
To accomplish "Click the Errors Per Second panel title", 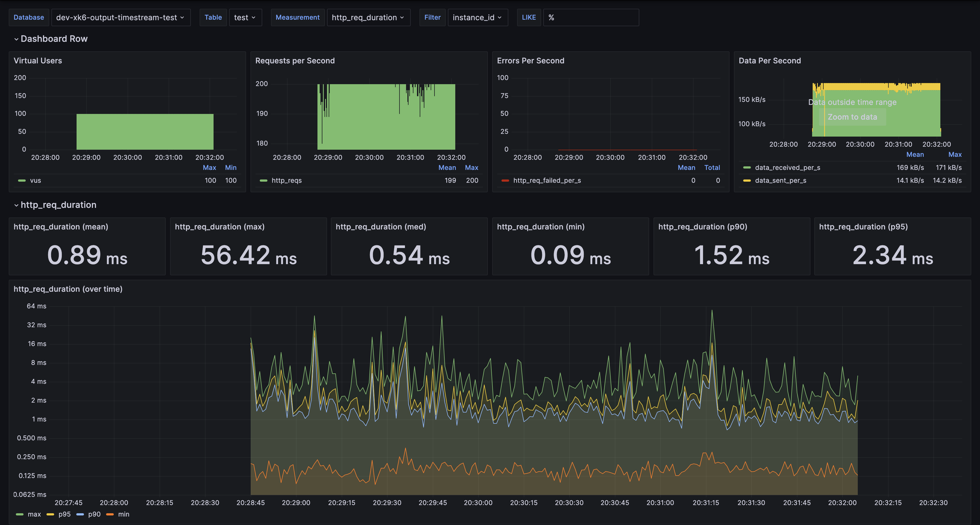I will pyautogui.click(x=530, y=61).
